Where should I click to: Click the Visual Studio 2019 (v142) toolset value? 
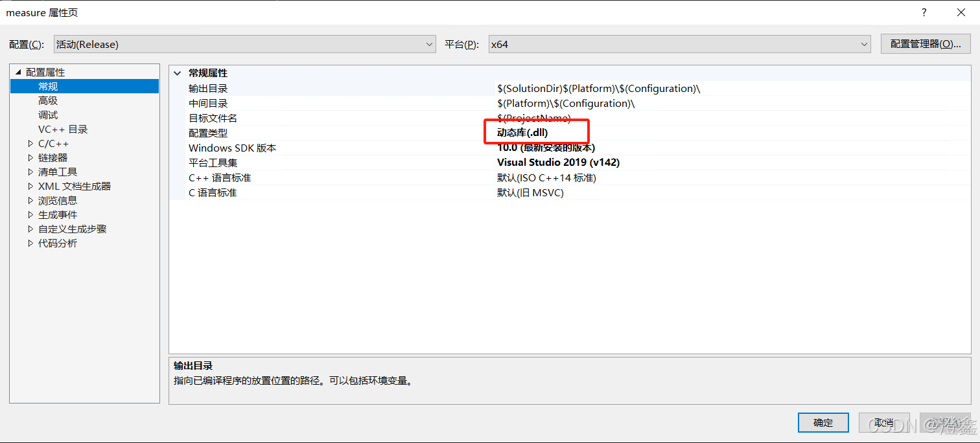pyautogui.click(x=558, y=163)
